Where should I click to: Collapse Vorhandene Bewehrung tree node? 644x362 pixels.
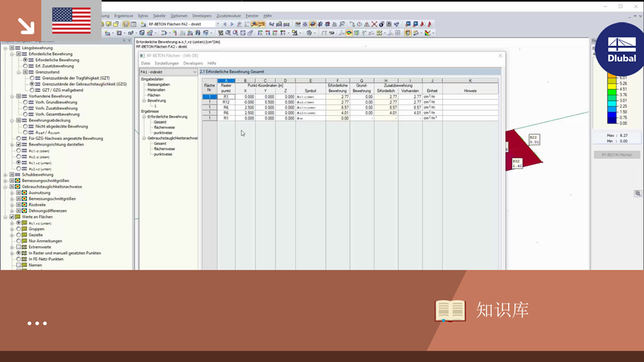[x=12, y=96]
